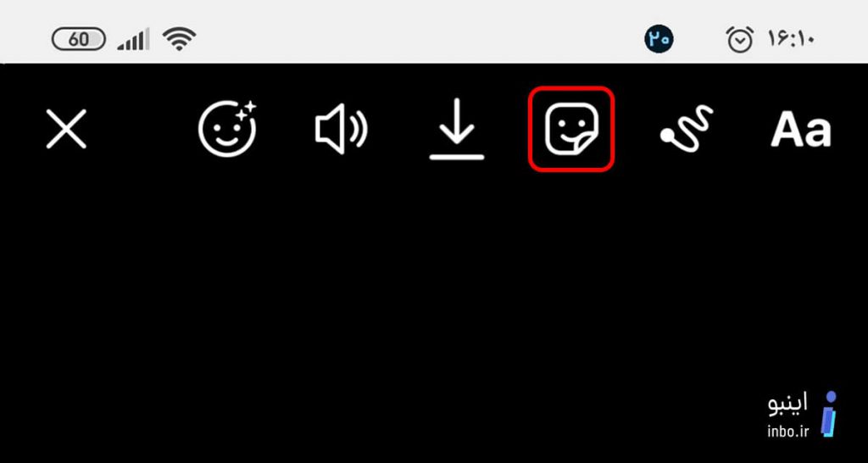Image resolution: width=868 pixels, height=463 pixels.
Task: Open face effects with sparkles icon
Action: 228,129
